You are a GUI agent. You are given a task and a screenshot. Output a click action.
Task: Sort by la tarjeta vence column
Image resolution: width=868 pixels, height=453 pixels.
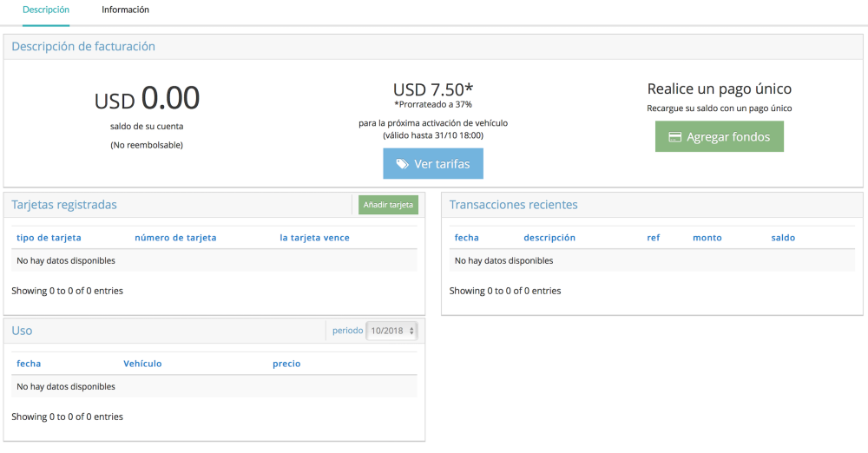(314, 238)
